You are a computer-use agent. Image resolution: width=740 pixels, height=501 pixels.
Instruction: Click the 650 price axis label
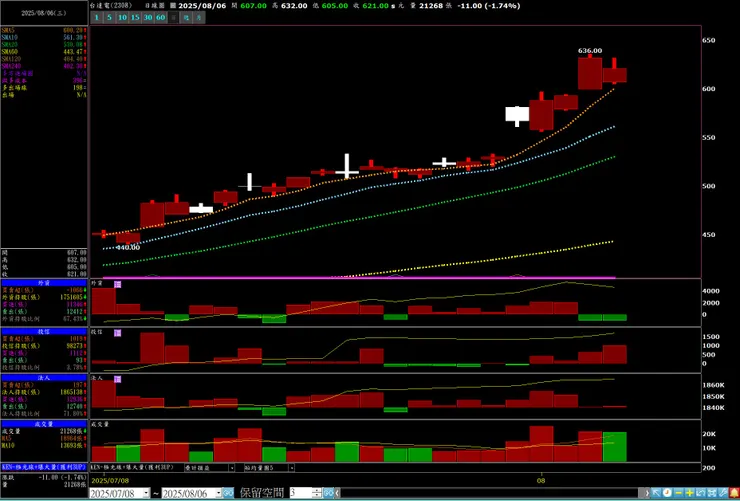(x=709, y=41)
